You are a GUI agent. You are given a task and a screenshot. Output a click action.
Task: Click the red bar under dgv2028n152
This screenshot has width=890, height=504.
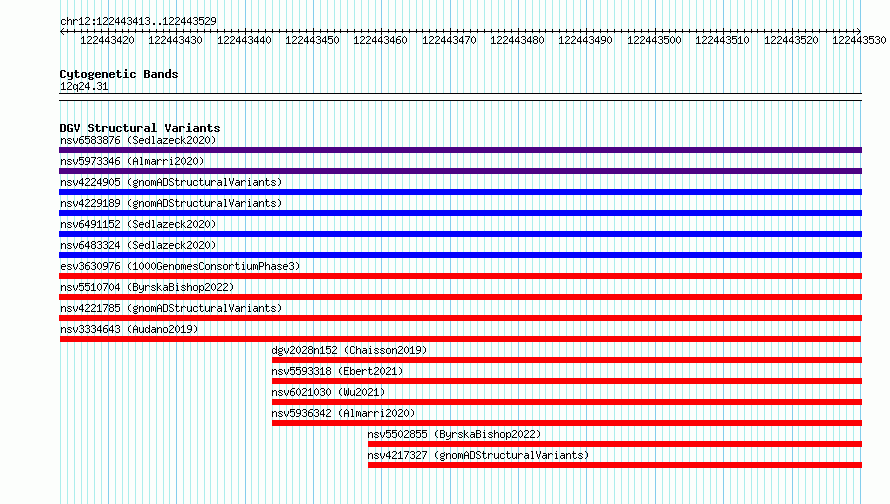point(567,360)
